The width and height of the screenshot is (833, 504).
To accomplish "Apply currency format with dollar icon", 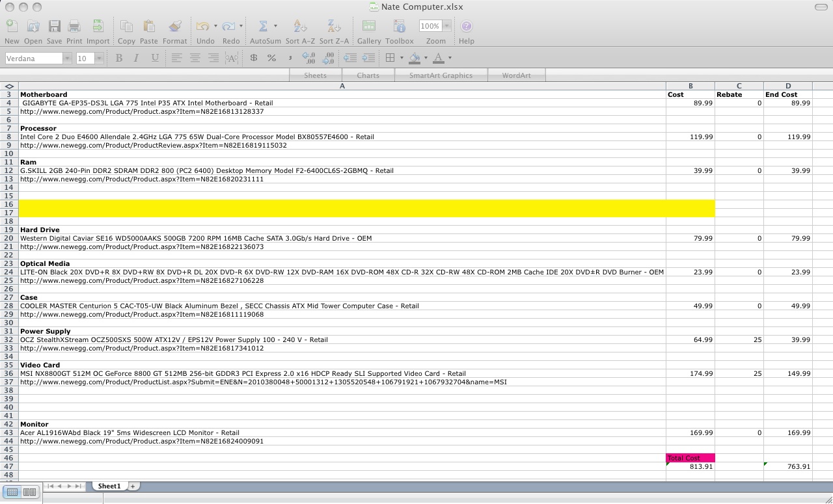I will (253, 58).
